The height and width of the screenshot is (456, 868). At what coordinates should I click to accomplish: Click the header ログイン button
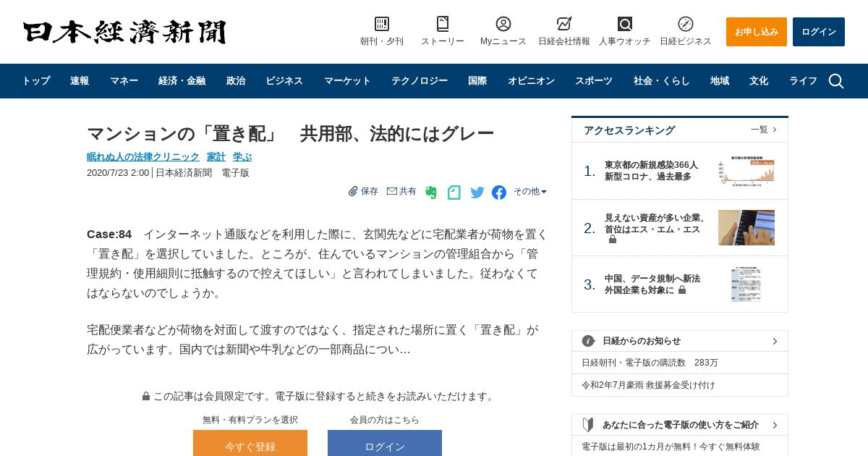coord(819,32)
